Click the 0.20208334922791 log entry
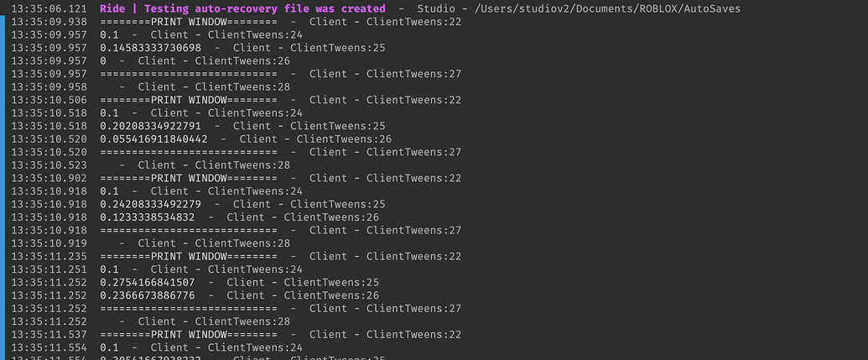 tap(151, 126)
